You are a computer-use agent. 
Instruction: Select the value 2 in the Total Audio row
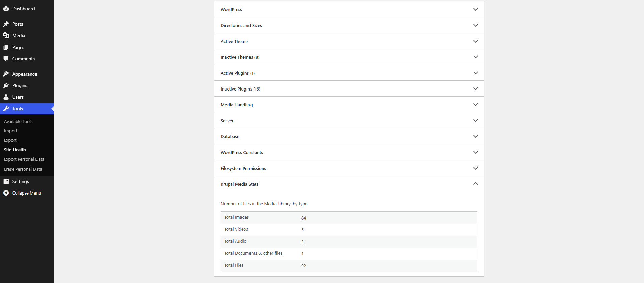coord(303,242)
